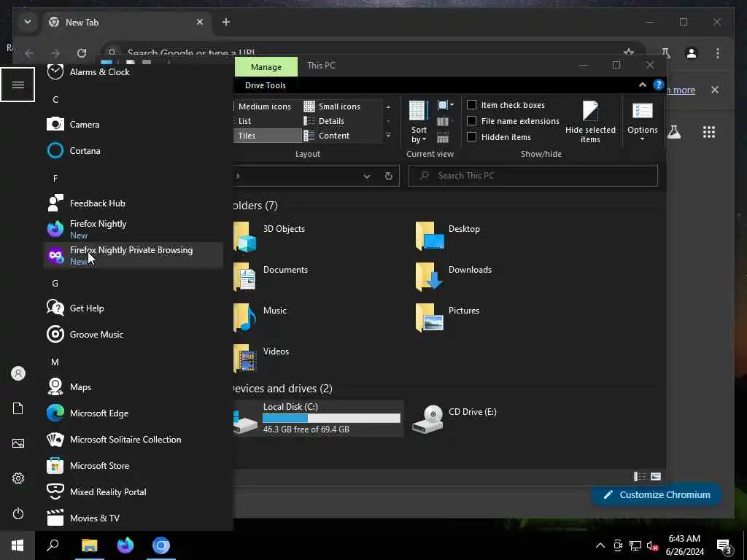This screenshot has width=747, height=560.
Task: Open File Explorer help question mark
Action: point(659,85)
